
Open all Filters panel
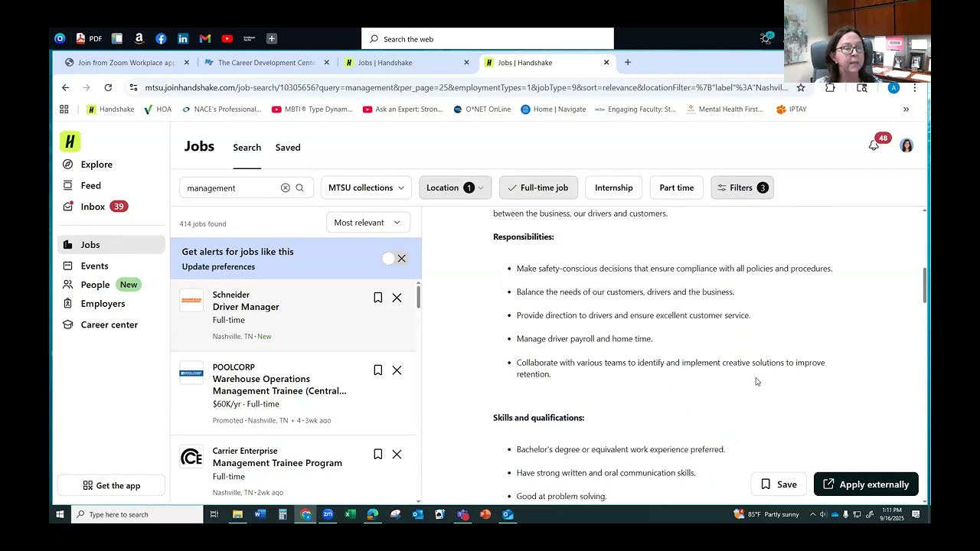[x=742, y=187]
